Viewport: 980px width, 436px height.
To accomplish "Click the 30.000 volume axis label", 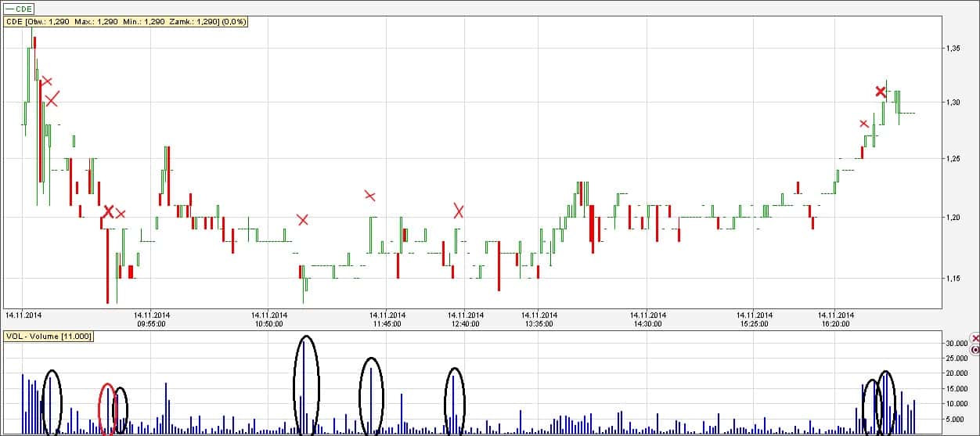I will 957,344.
